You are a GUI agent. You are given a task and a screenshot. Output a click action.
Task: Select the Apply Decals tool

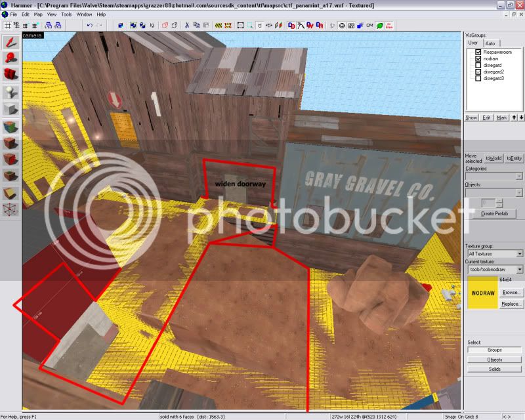pos(10,159)
